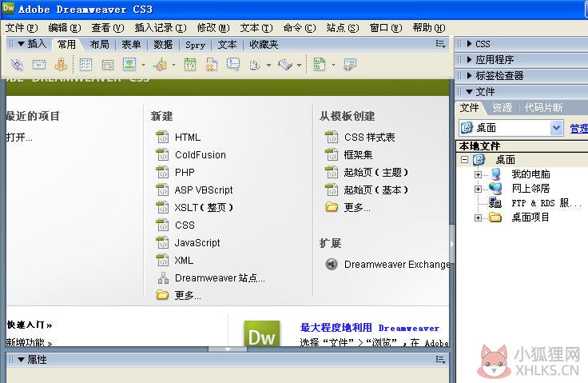The width and height of the screenshot is (588, 383).
Task: Open Head tags dropdown arrow
Action: coord(269,65)
